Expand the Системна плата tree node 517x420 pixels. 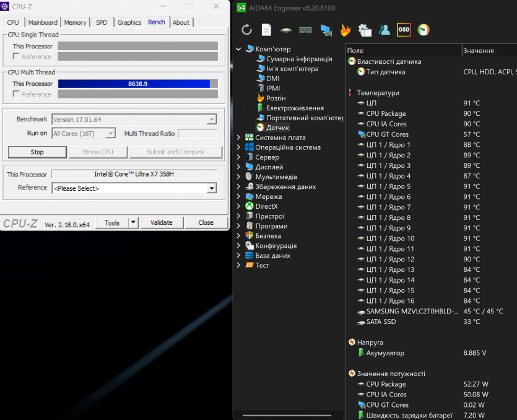[239, 138]
